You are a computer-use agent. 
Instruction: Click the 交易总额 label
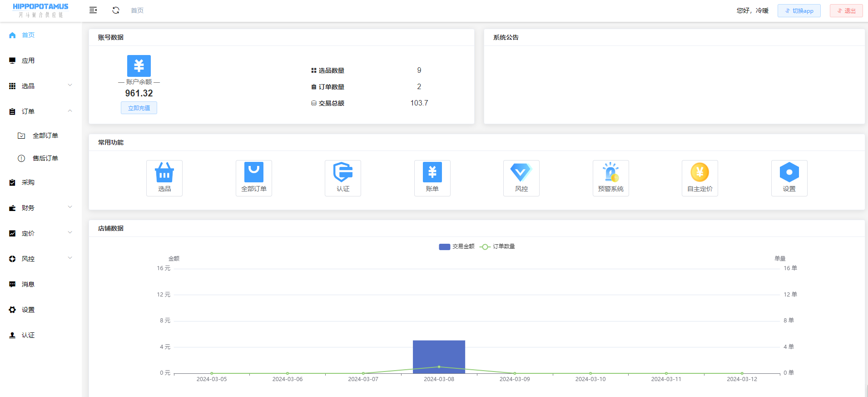[x=332, y=103]
